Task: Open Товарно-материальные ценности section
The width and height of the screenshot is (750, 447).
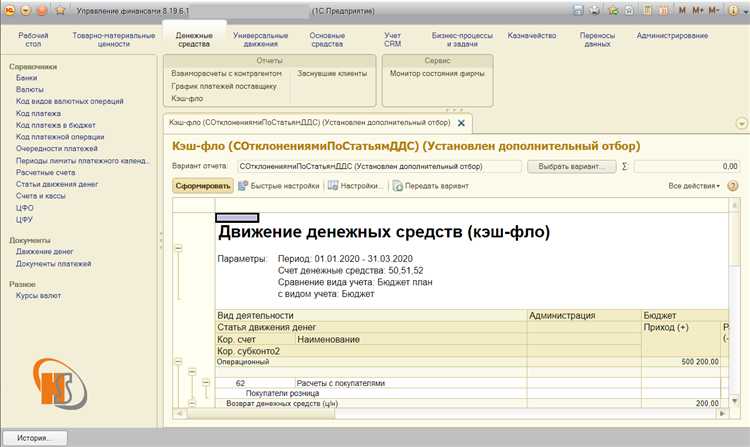Action: point(114,39)
